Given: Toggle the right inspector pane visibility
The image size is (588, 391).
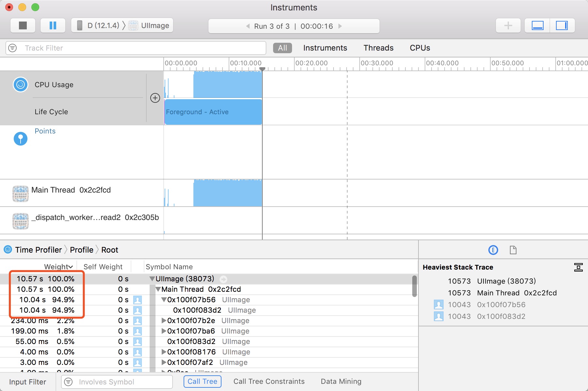Looking at the screenshot, I should pos(562,25).
